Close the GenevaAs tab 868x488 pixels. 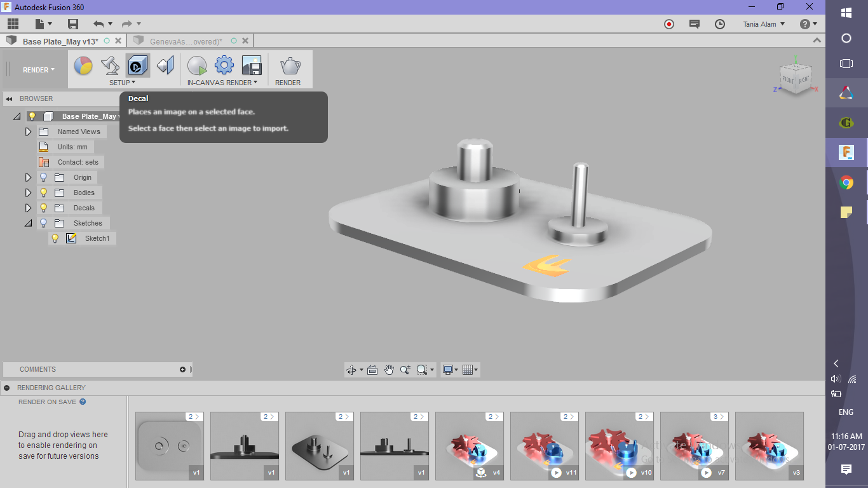245,41
